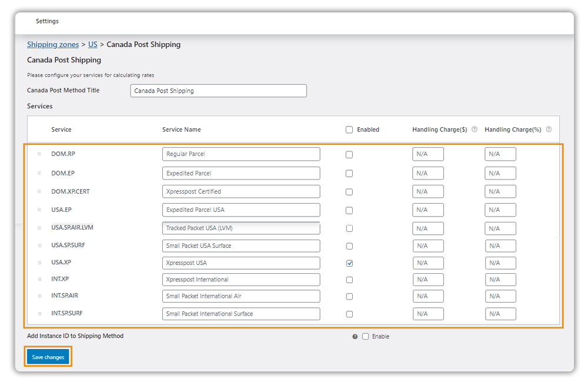Click Handling Charge(%) field for INT.SP.AIR
This screenshot has width=588, height=385.
(500, 296)
